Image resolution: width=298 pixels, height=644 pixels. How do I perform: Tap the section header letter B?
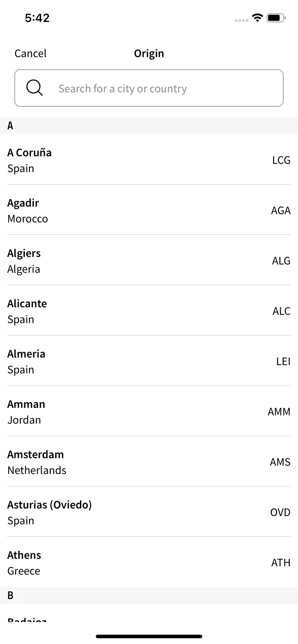(x=10, y=595)
